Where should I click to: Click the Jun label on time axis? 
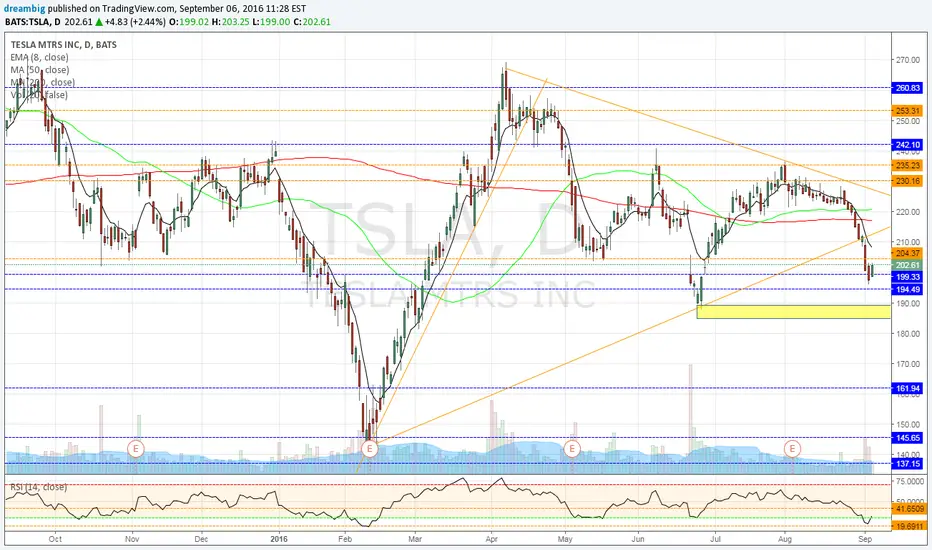[x=638, y=539]
